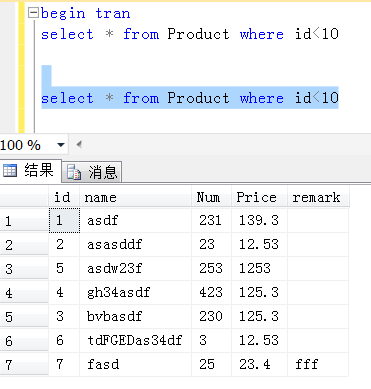
Task: Select row header 2 in results grid
Action: [x=24, y=245]
